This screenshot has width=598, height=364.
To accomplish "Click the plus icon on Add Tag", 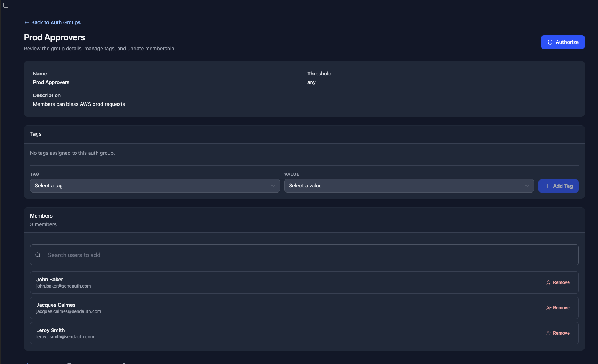I will click(547, 186).
